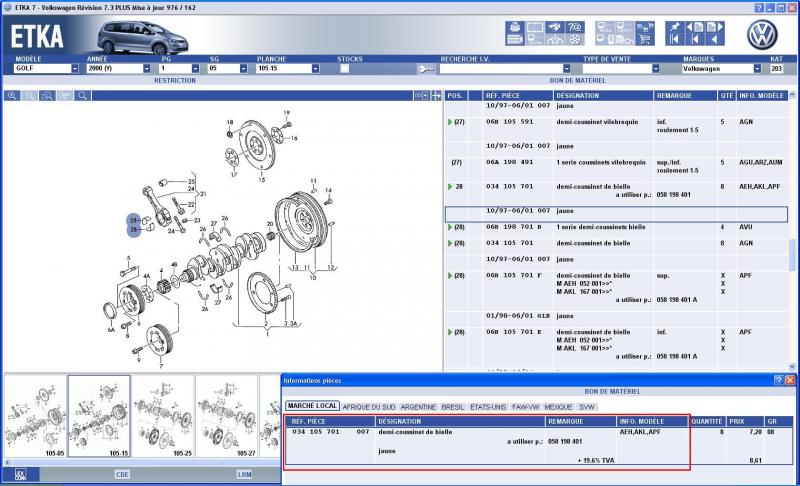
Task: Click the zoom-in magnifier above the diagram
Action: click(x=12, y=95)
